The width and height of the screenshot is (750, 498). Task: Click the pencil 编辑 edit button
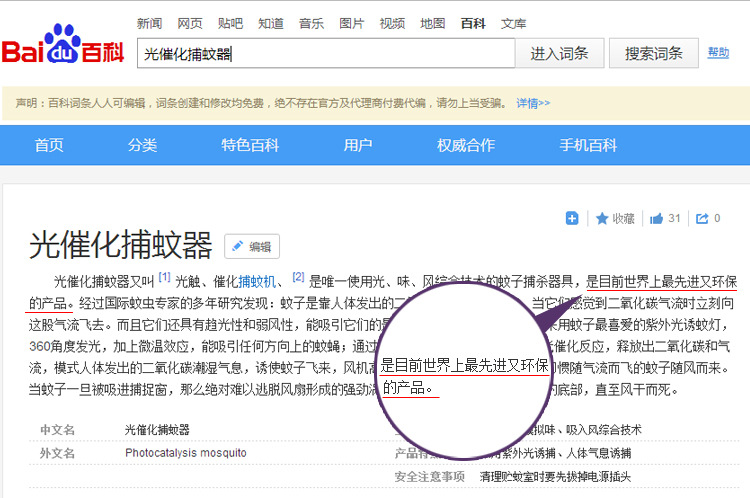[252, 246]
